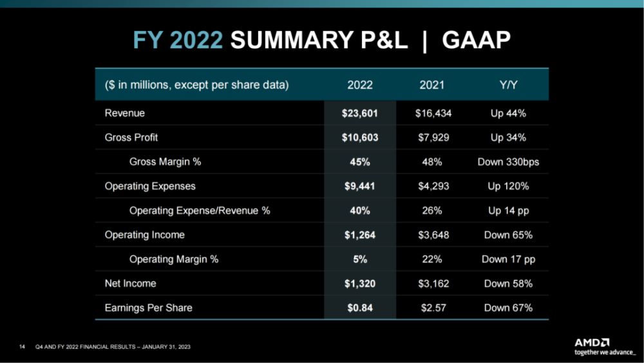The image size is (644, 363).
Task: Click the Down 67% EPS change cell
Action: (x=508, y=308)
